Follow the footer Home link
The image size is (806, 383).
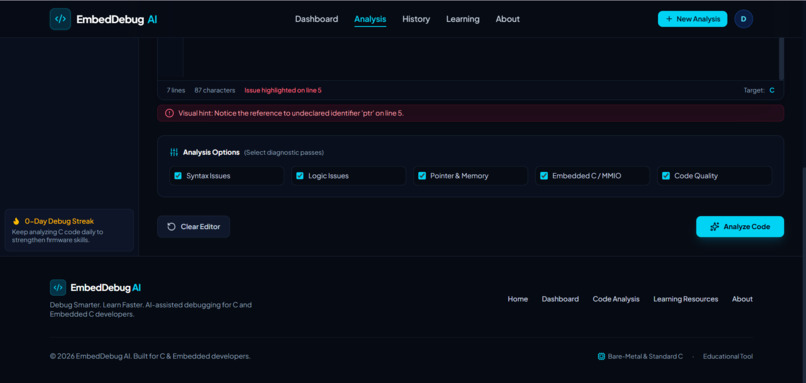click(x=518, y=299)
